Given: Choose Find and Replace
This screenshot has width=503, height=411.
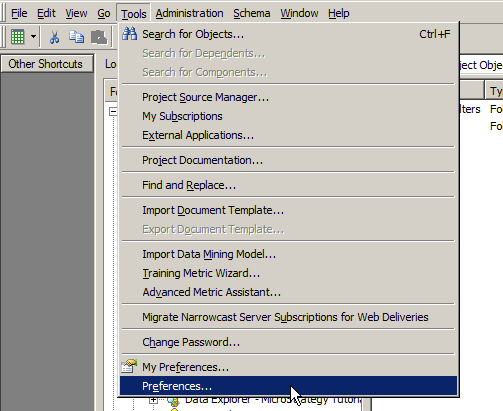Looking at the screenshot, I should click(x=288, y=185).
